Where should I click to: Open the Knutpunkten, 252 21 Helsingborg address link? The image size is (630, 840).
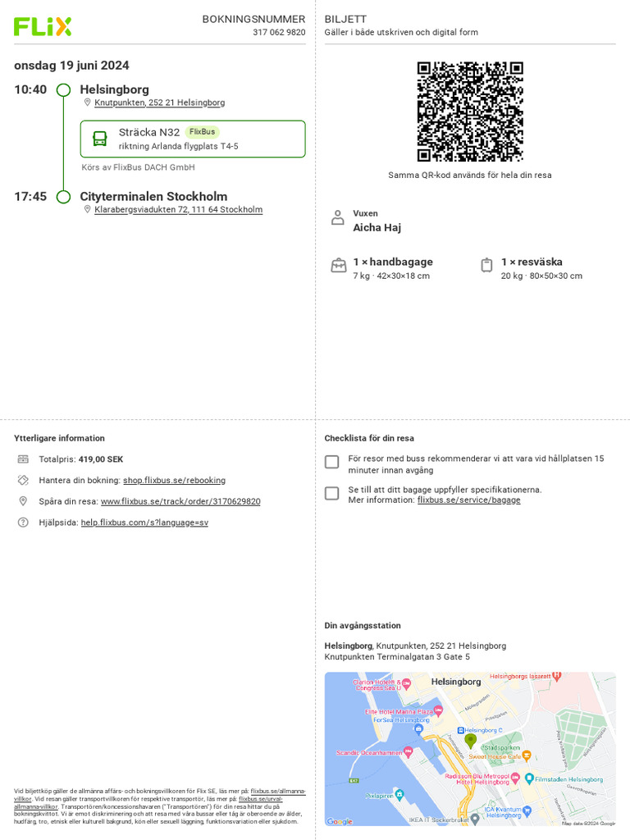160,103
